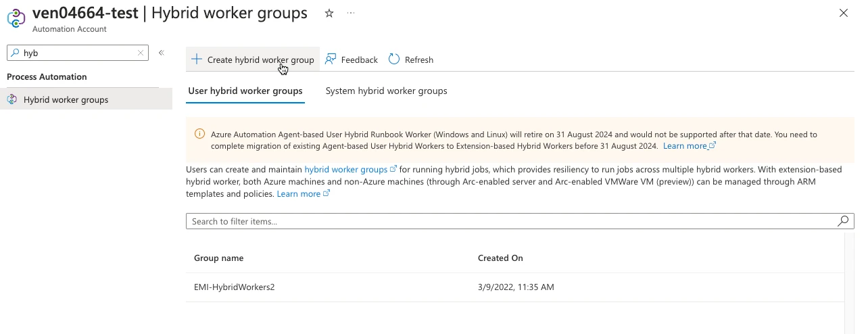Click the Feedback toolbar button
The image size is (868, 334).
tap(352, 59)
